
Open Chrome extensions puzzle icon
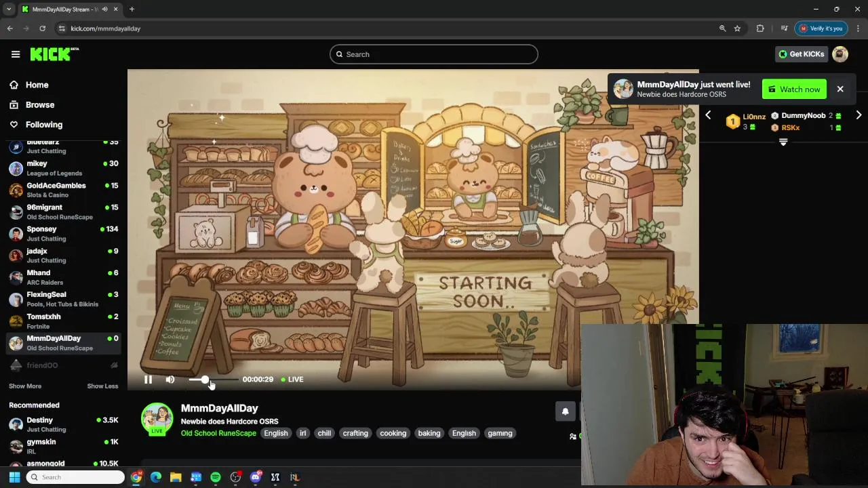(x=760, y=28)
